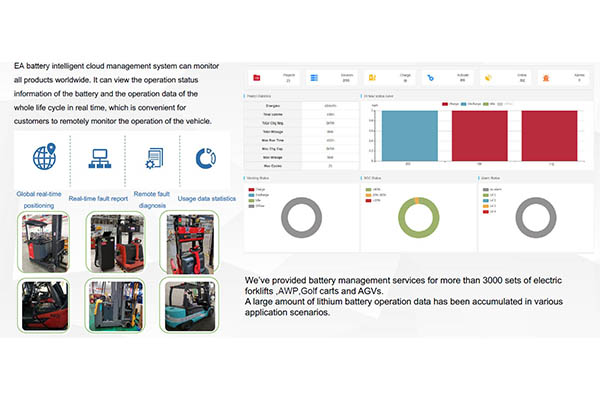Image resolution: width=600 pixels, height=400 pixels.
Task: Click the yellow Online satellite icon
Action: 488,78
